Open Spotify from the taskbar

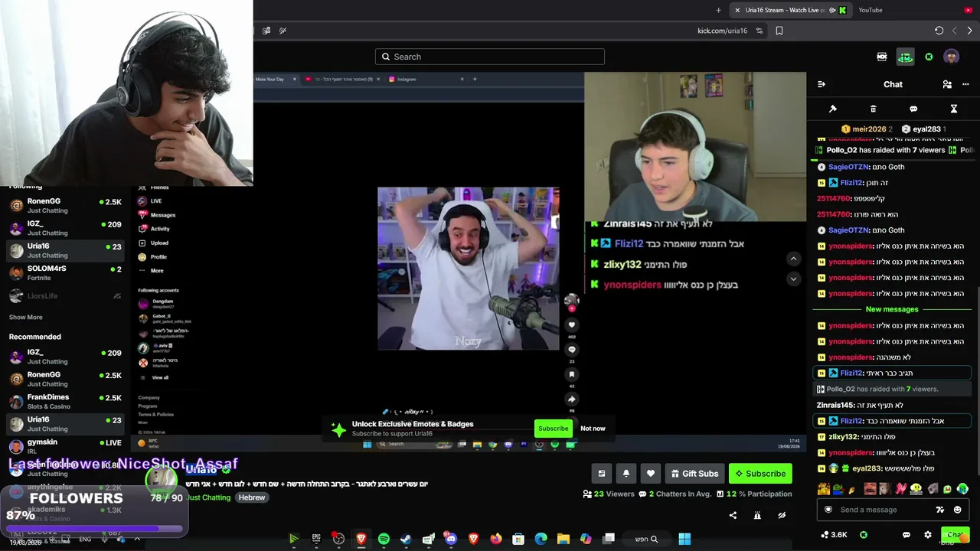[x=384, y=539]
